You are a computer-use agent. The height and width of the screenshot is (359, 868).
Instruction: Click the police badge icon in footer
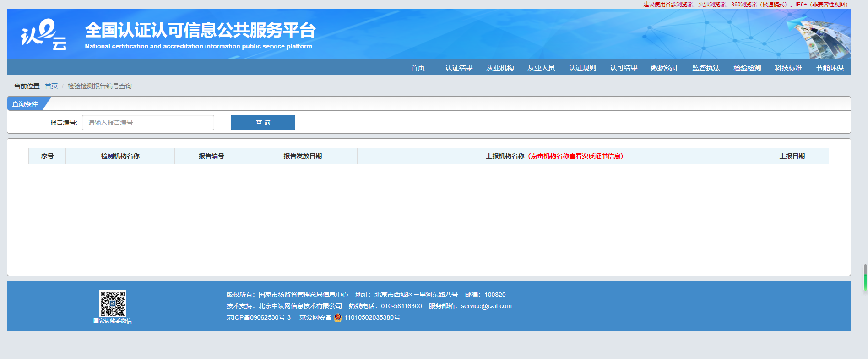point(338,317)
